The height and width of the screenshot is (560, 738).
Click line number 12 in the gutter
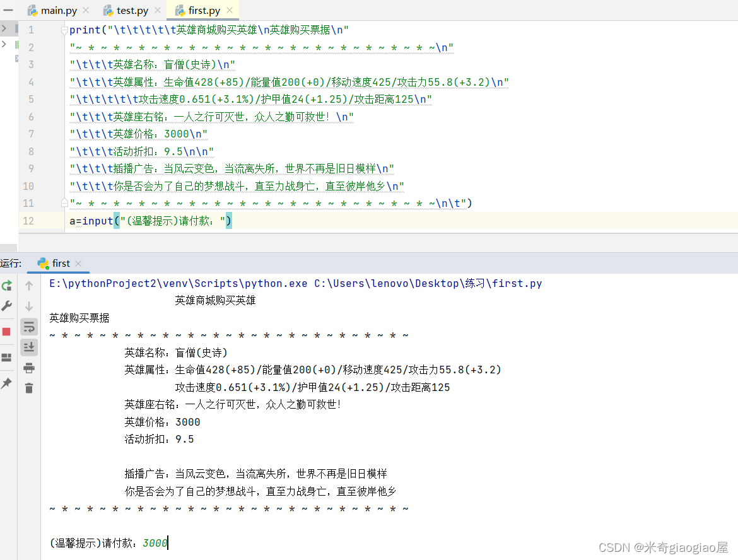coord(28,221)
